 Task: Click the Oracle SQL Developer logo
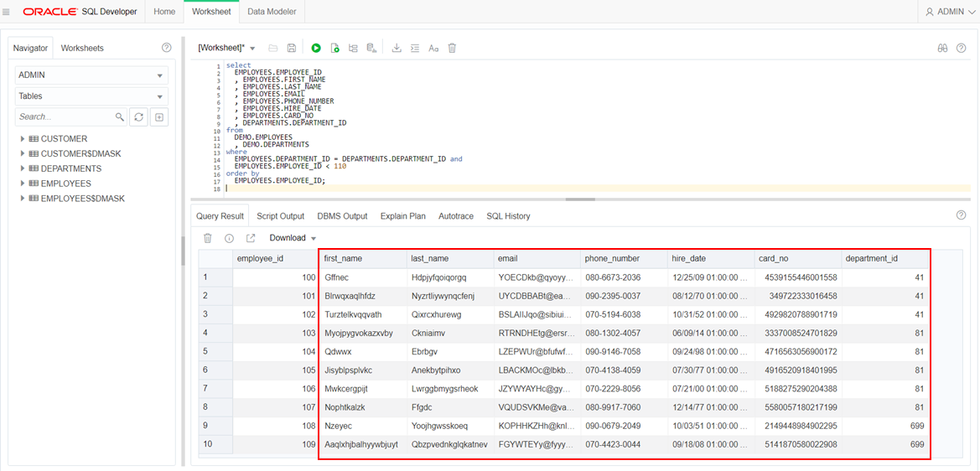80,11
